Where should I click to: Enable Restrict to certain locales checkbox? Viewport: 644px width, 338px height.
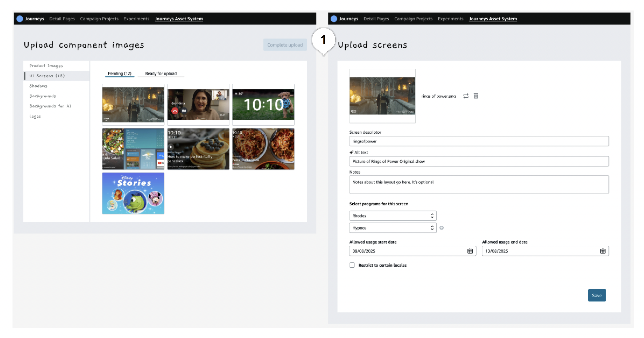pos(352,265)
